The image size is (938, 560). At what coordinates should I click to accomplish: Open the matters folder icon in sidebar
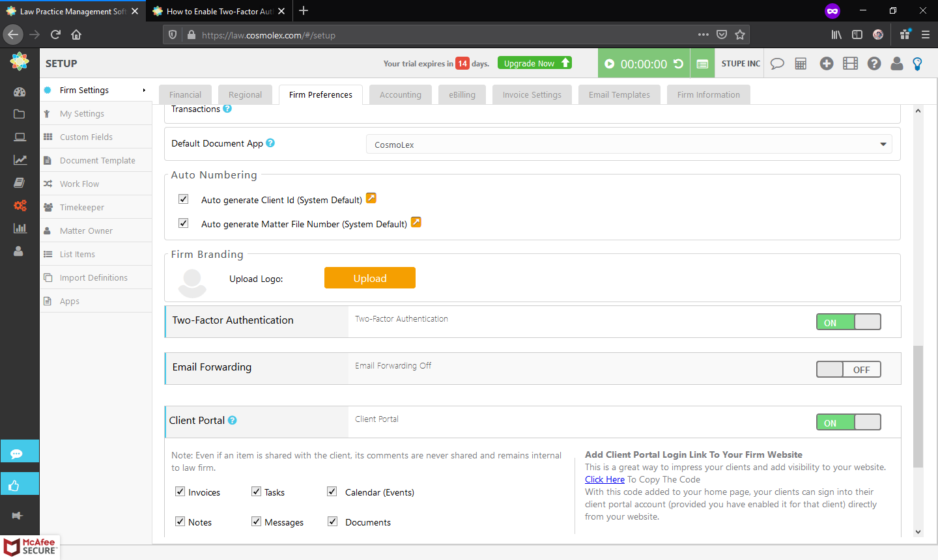20,114
